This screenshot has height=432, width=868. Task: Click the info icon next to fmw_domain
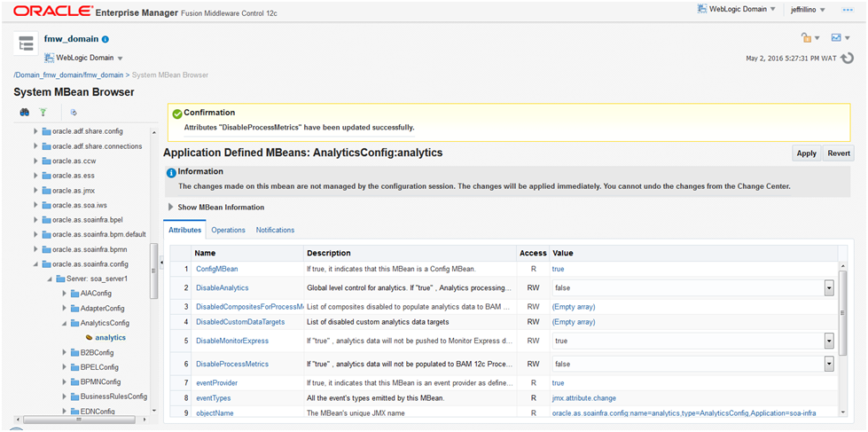click(x=106, y=40)
